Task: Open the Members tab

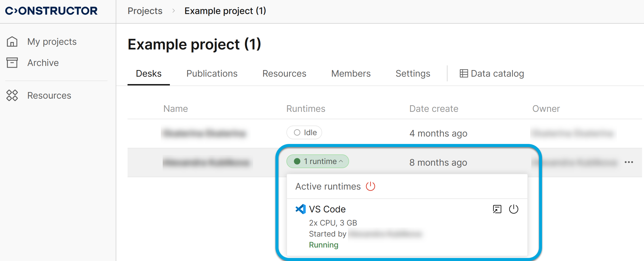Action: pyautogui.click(x=351, y=74)
